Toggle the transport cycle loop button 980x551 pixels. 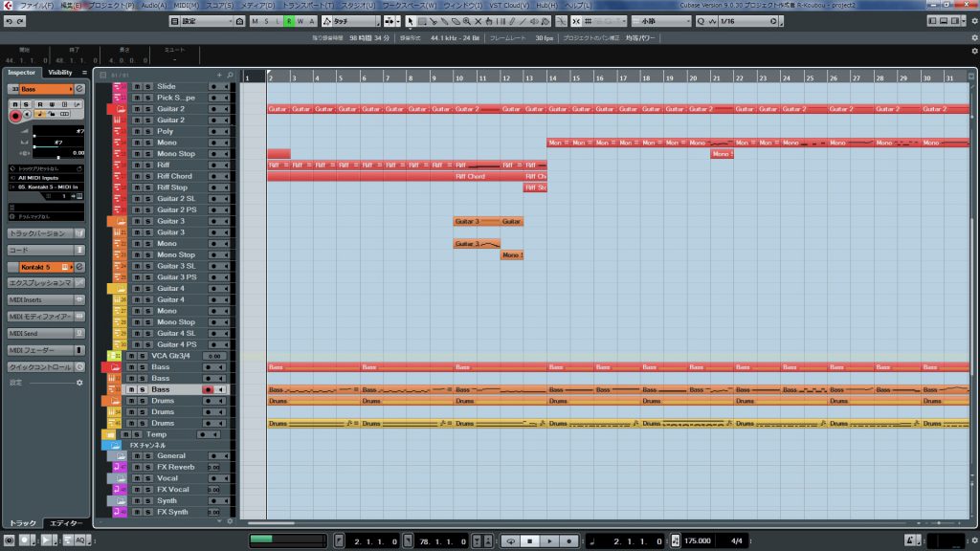point(512,541)
